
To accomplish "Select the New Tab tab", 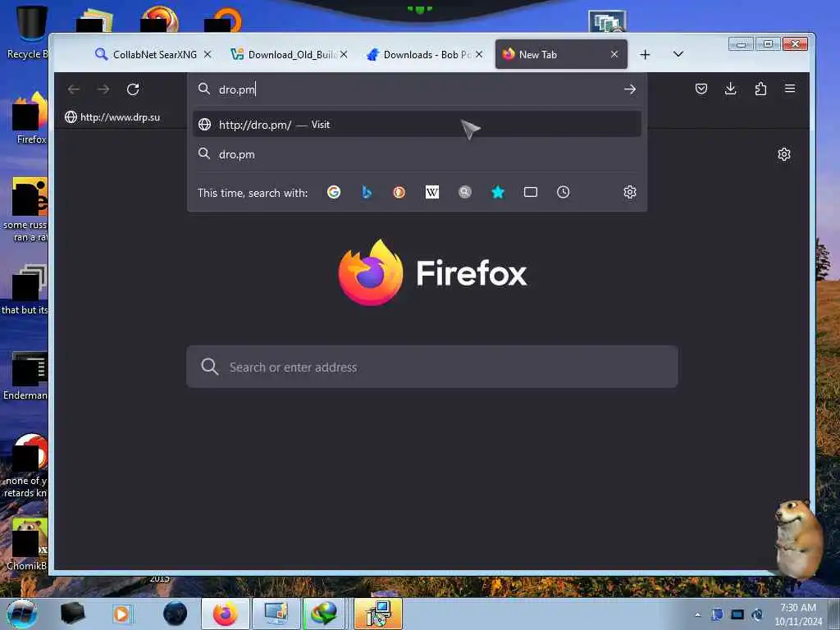I will coord(561,54).
